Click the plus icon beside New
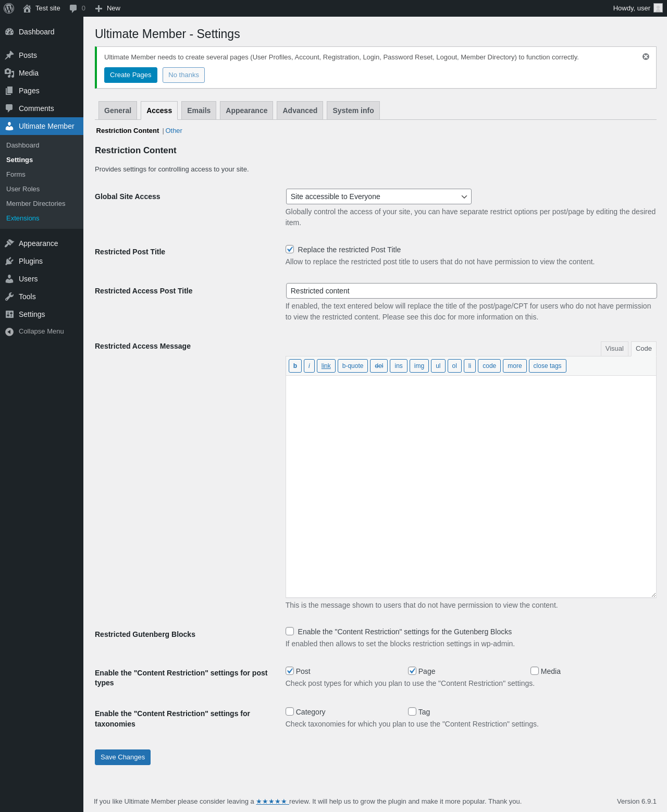 pyautogui.click(x=99, y=8)
